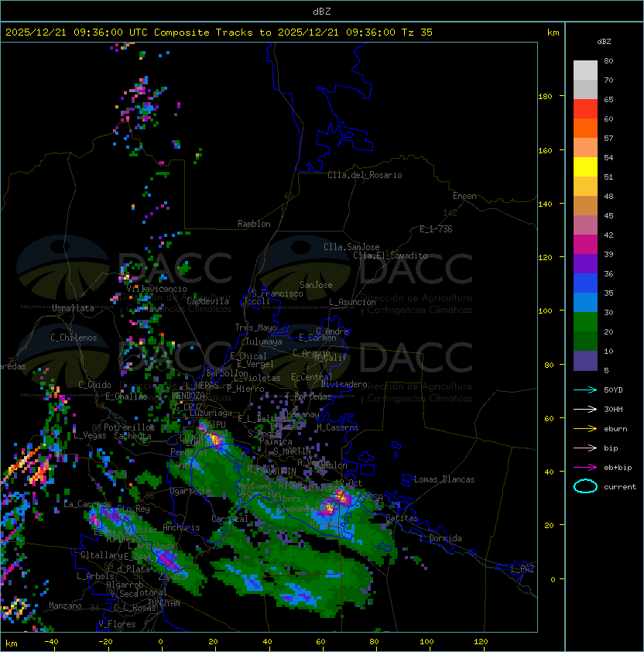Click the '180' tick on vertical axis
The height and width of the screenshot is (652, 644).
[545, 97]
